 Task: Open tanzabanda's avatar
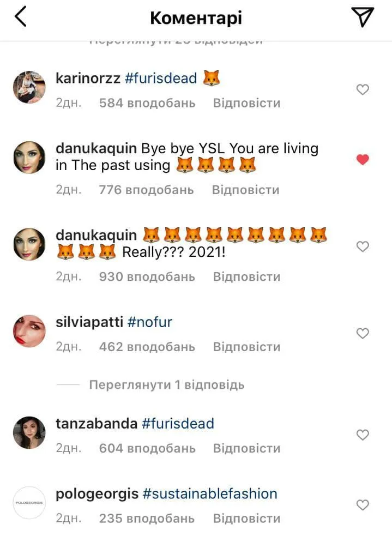click(29, 432)
